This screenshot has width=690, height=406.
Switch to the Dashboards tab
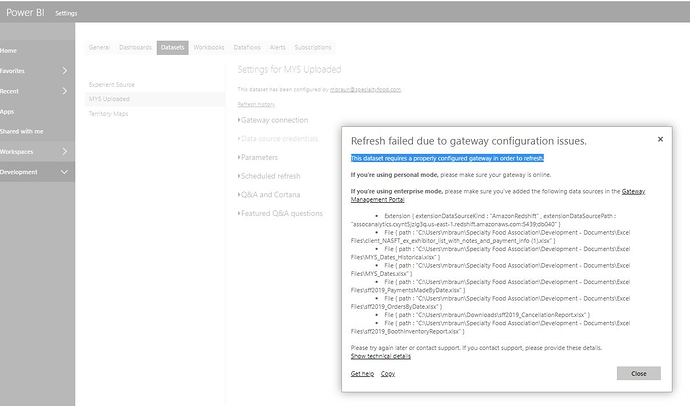click(135, 48)
